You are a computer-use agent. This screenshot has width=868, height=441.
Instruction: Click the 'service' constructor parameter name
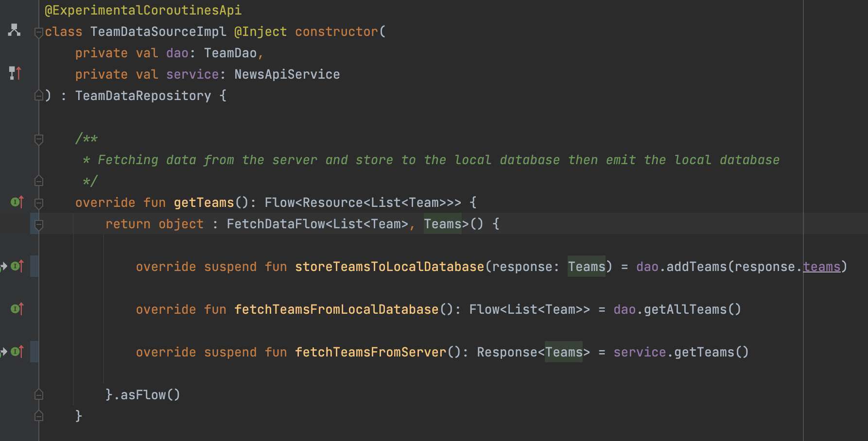(x=192, y=74)
